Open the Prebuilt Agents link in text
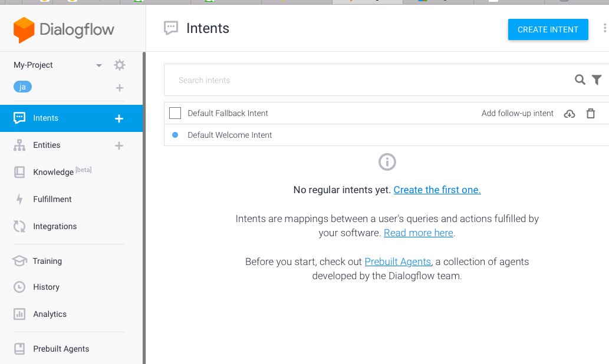Screen dimensions: 609x364 pos(398,262)
